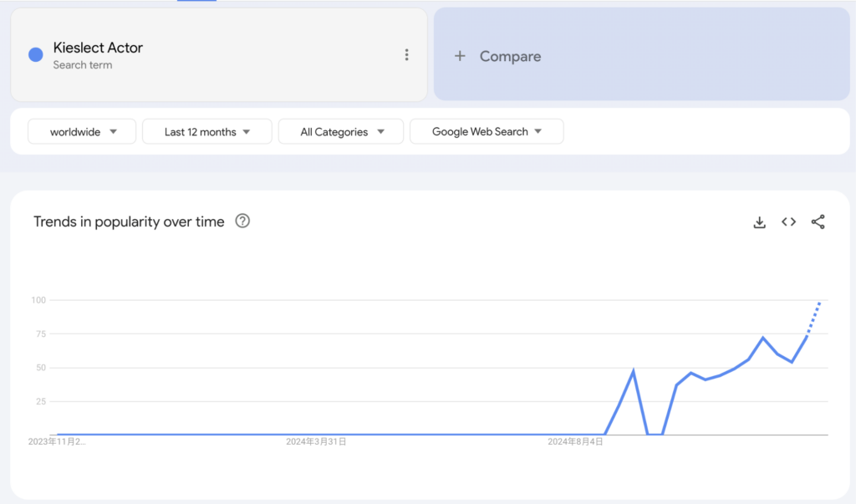Viewport: 856px width, 504px height.
Task: Click the plus icon beside Compare
Action: coord(461,56)
